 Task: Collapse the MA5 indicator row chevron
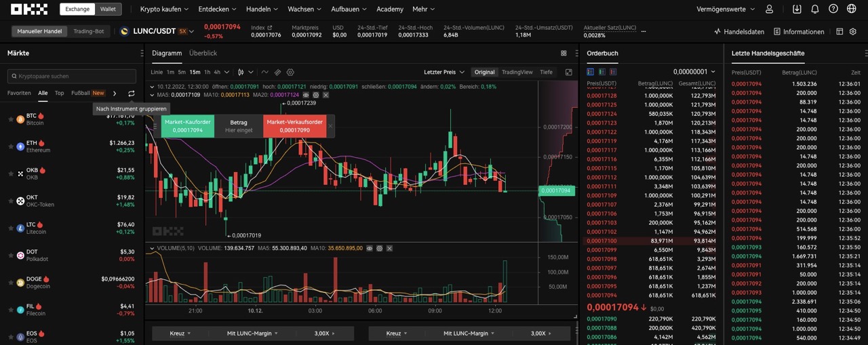[x=152, y=95]
